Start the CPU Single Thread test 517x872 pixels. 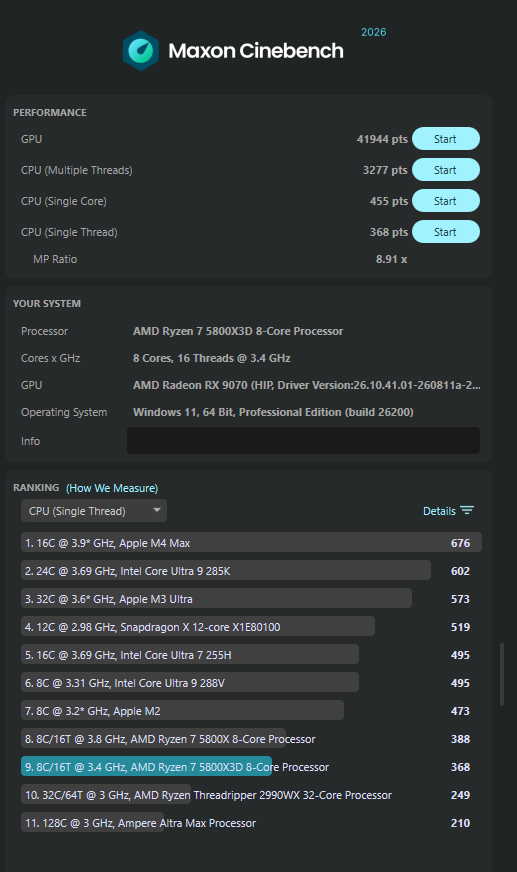tap(446, 232)
